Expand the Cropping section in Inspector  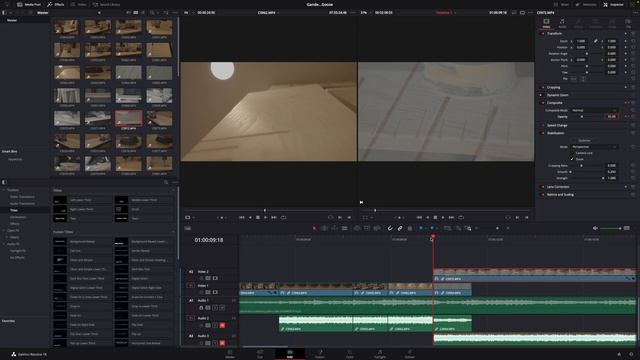[553, 87]
